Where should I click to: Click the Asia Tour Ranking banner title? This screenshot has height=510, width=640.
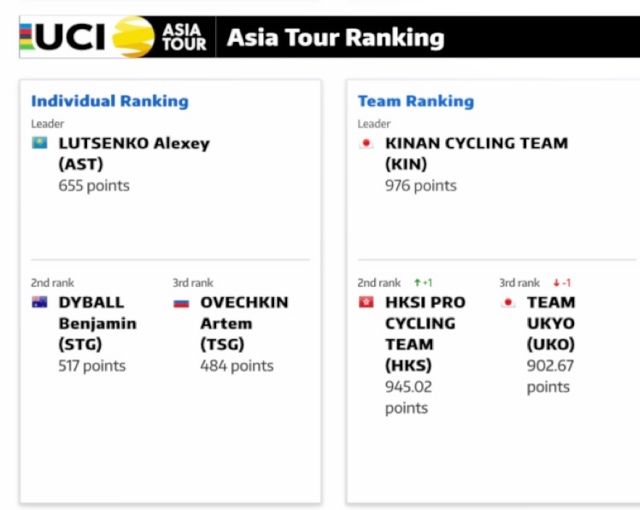click(336, 38)
